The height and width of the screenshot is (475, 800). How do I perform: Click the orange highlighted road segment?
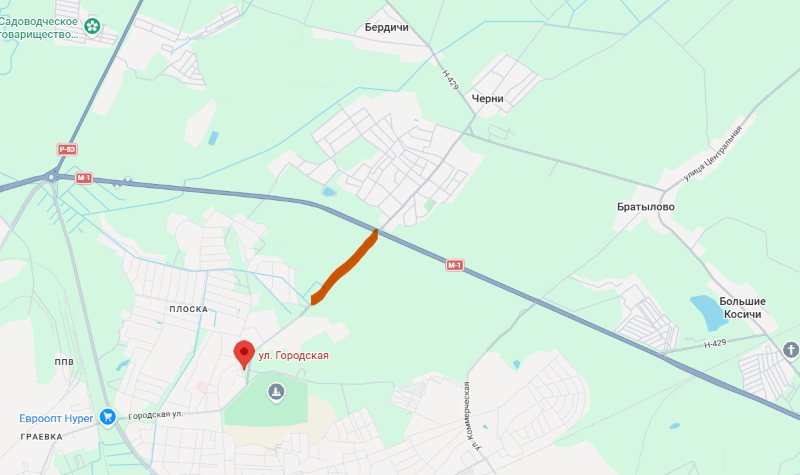tap(345, 267)
